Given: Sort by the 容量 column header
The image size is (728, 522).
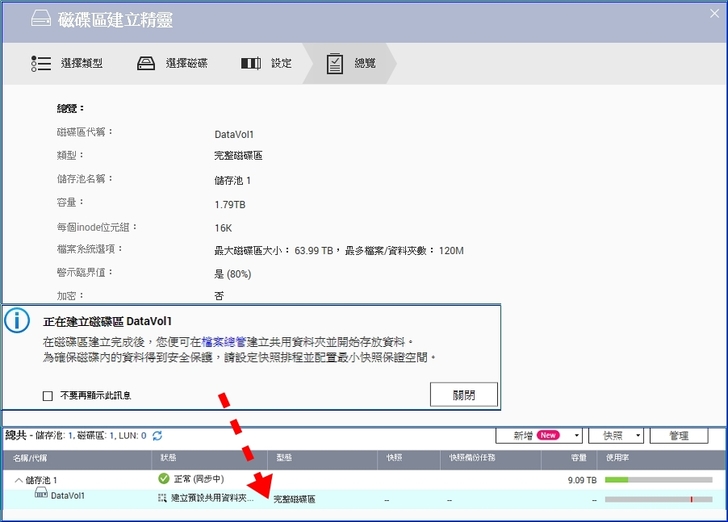Looking at the screenshot, I should 578,457.
